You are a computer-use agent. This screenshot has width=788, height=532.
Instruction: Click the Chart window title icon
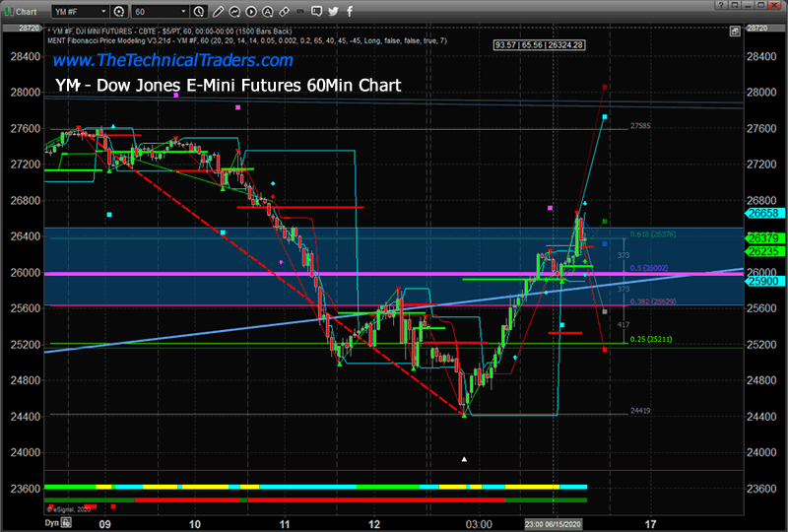9,11
